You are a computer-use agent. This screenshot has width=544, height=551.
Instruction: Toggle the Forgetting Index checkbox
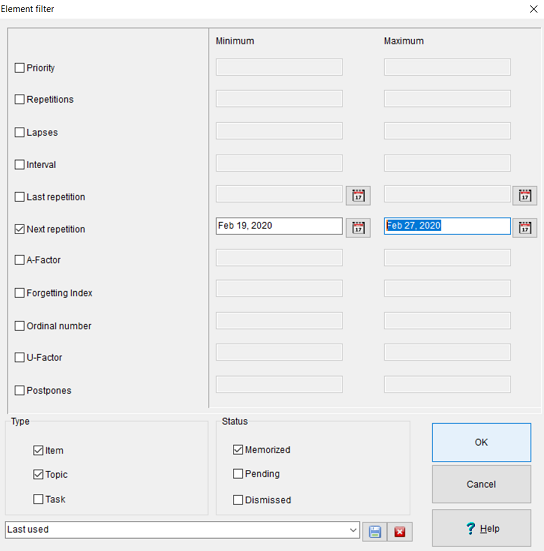pyautogui.click(x=20, y=293)
